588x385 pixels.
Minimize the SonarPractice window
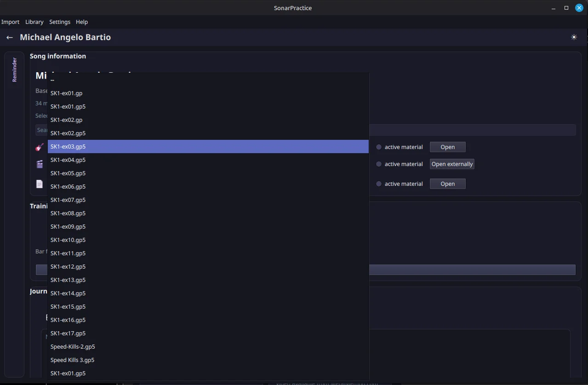554,8
